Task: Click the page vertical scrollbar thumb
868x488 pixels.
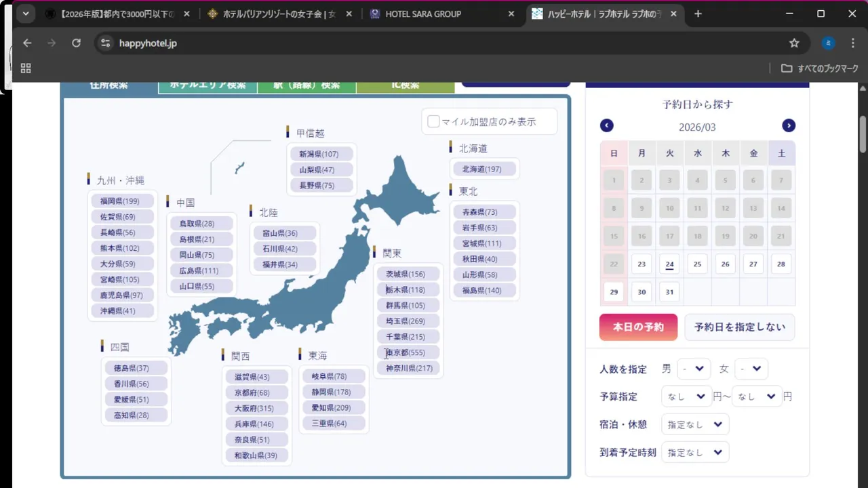Action: coord(863,134)
